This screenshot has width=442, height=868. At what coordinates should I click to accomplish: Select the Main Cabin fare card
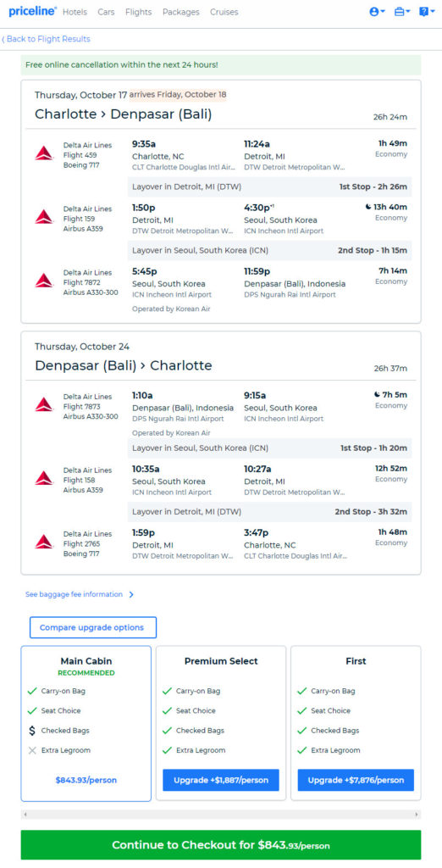[x=86, y=724]
